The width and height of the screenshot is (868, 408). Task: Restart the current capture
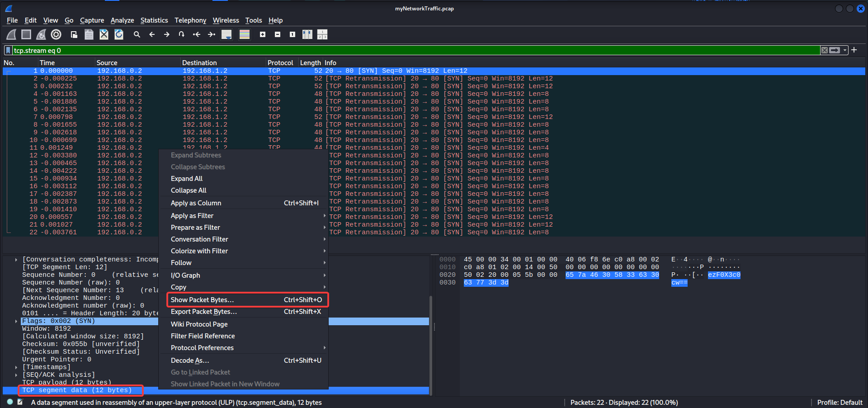click(x=41, y=34)
